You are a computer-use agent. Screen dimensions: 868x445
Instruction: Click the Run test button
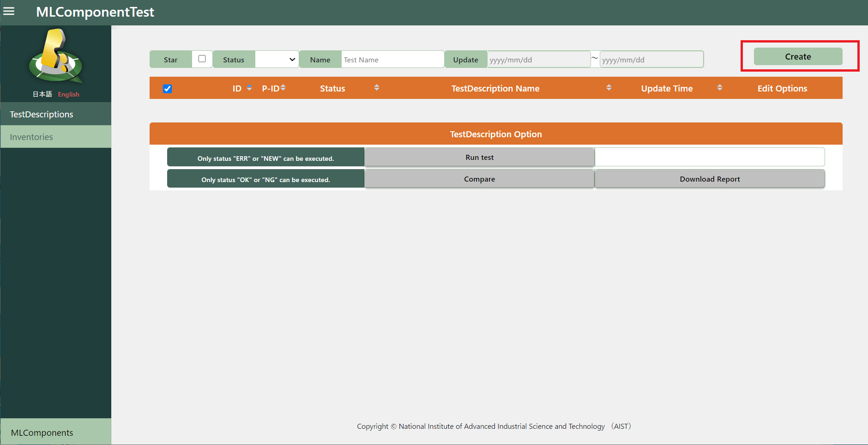click(479, 158)
